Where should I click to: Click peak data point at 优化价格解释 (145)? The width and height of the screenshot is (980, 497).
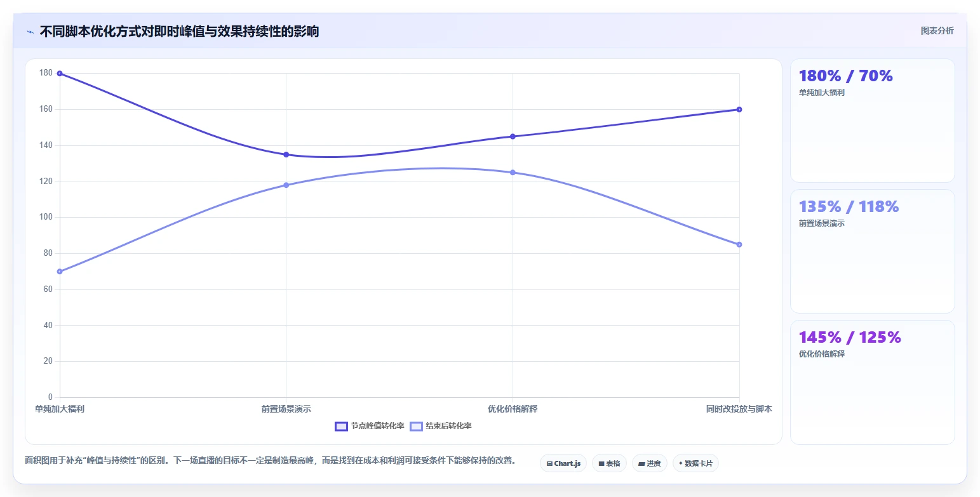click(x=513, y=136)
